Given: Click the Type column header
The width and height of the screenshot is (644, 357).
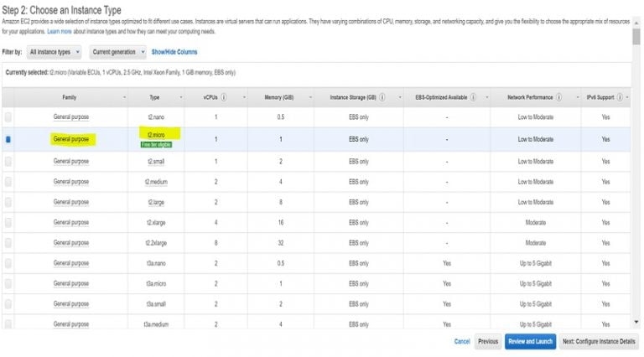Looking at the screenshot, I should pyautogui.click(x=154, y=97).
